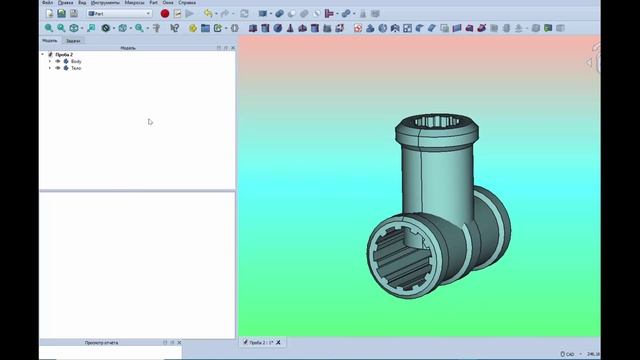Create a torus solid
Viewport: 640px width, 360px height.
click(302, 28)
